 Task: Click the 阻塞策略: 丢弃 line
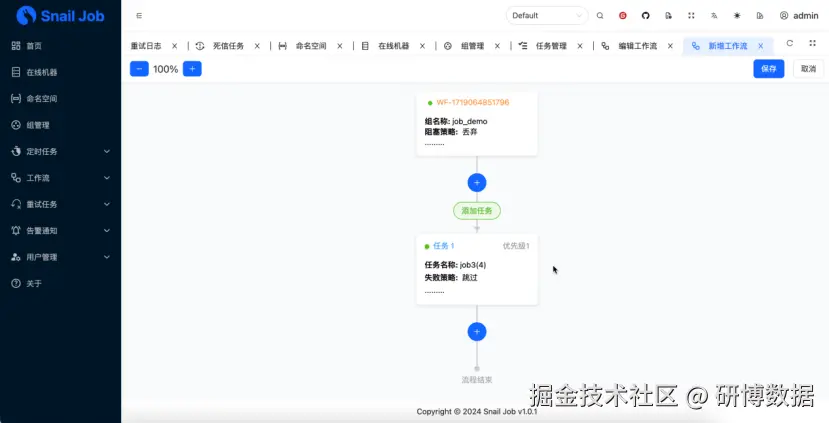click(451, 132)
